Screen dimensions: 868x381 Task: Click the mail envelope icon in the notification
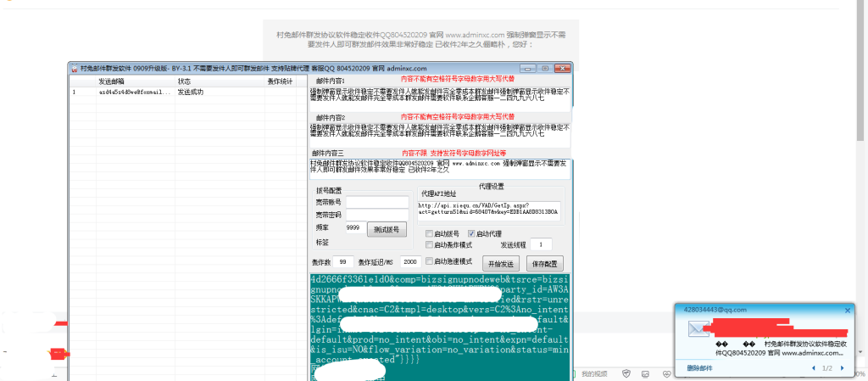(x=699, y=329)
